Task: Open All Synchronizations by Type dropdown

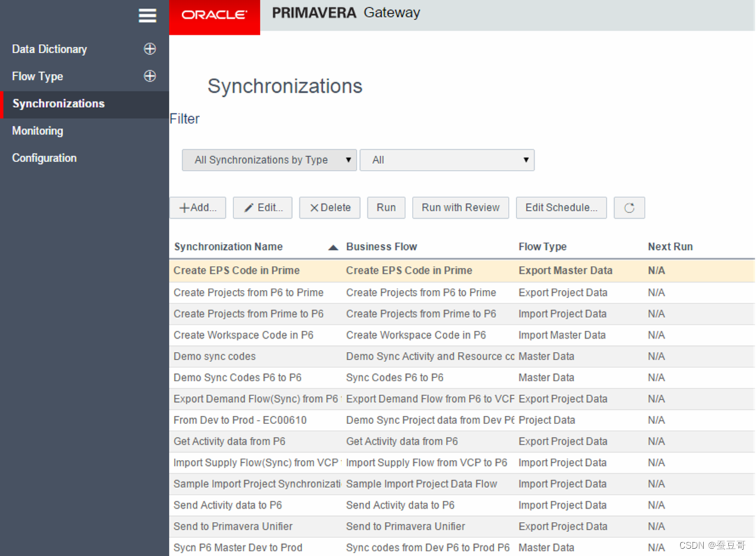Action: (269, 160)
